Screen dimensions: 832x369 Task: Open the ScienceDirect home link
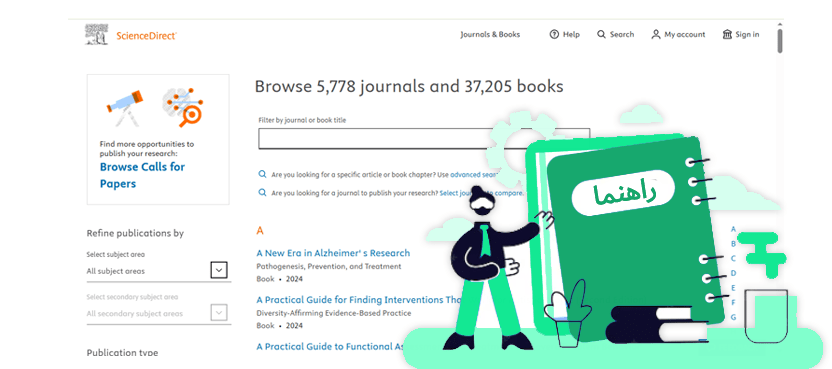point(146,36)
